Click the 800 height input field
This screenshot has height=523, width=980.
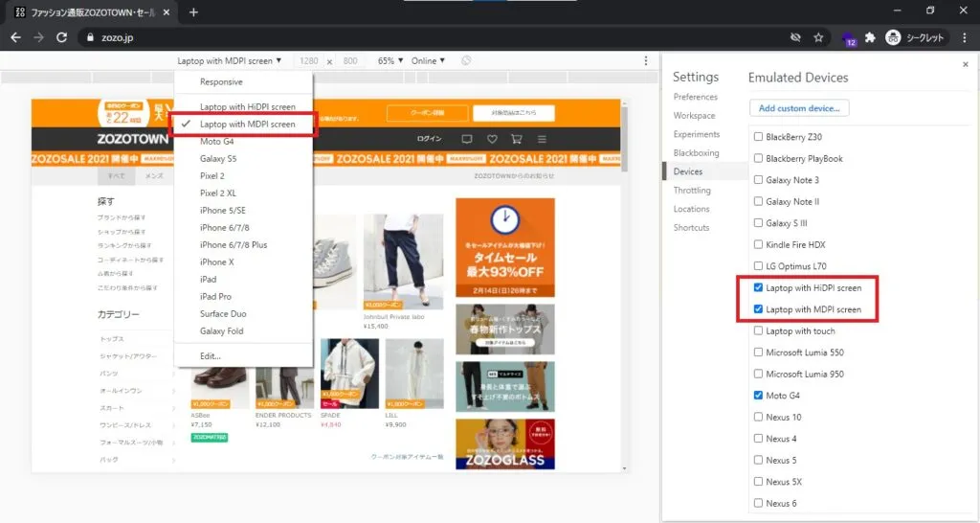pyautogui.click(x=350, y=60)
